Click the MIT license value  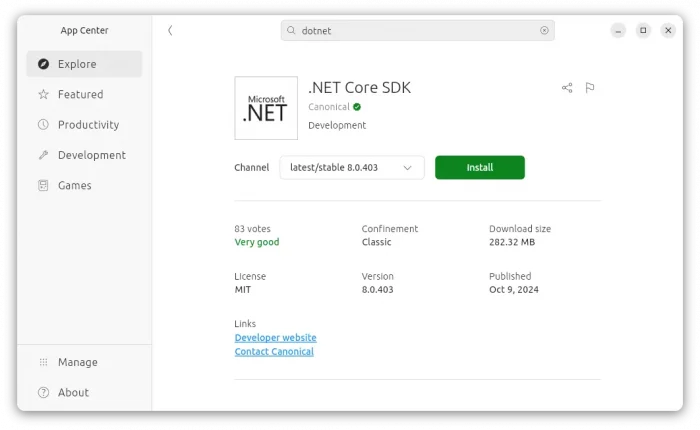tap(242, 290)
